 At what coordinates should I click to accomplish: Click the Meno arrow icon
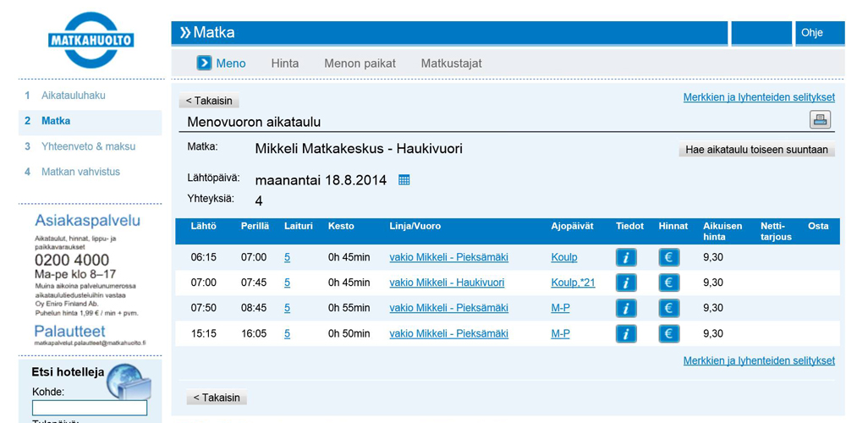coord(204,63)
